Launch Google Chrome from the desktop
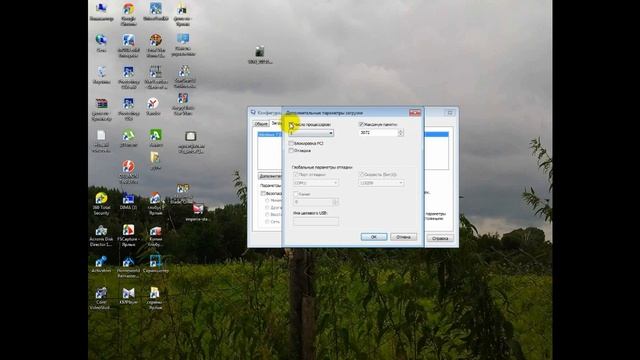Screen dimensions: 640x360 [x=128, y=13]
